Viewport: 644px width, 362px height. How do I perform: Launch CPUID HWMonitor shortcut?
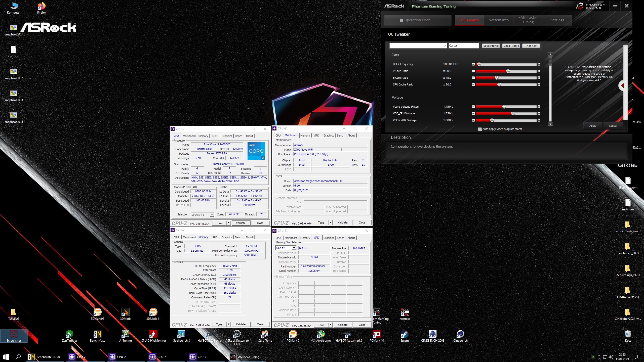(153, 336)
